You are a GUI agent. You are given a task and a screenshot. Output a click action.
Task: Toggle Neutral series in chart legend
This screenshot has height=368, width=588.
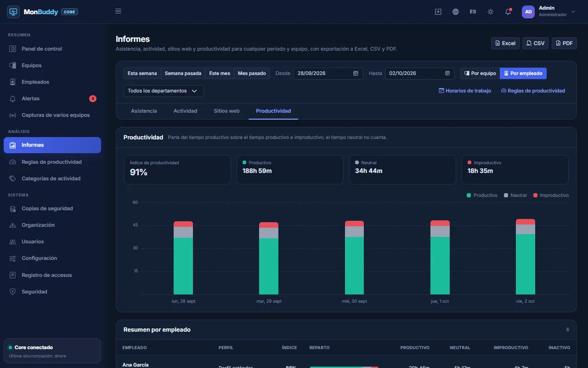(515, 195)
